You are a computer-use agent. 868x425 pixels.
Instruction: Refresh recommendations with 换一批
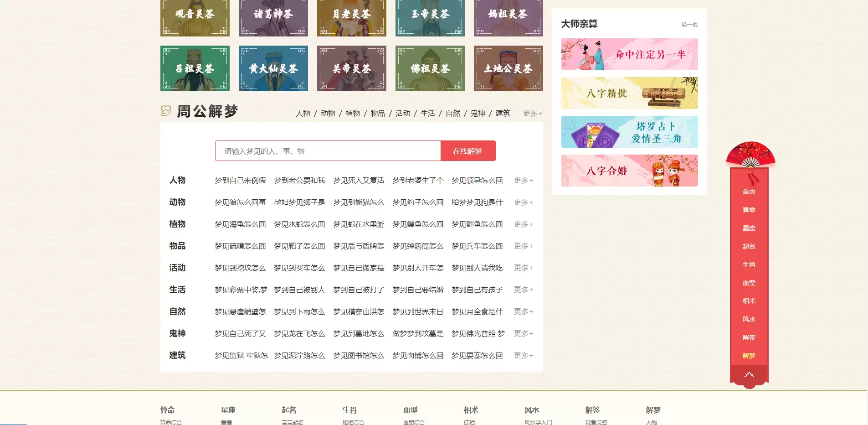[x=689, y=25]
